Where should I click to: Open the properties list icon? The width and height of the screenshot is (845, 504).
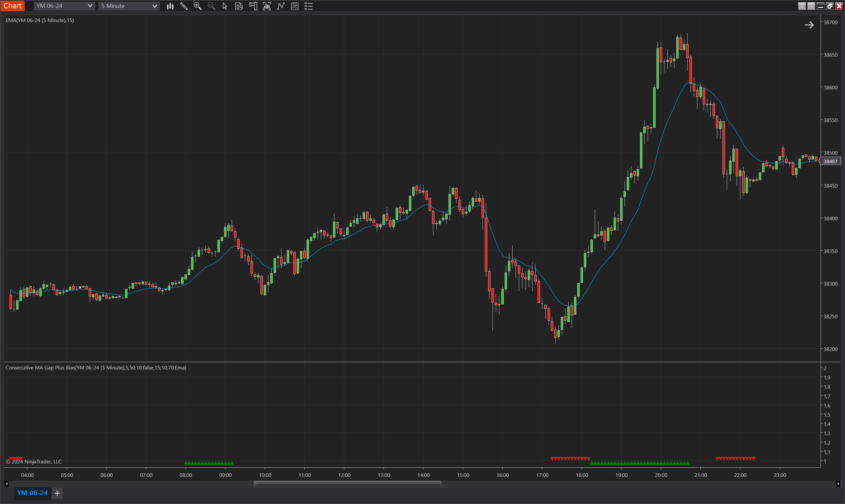click(309, 6)
